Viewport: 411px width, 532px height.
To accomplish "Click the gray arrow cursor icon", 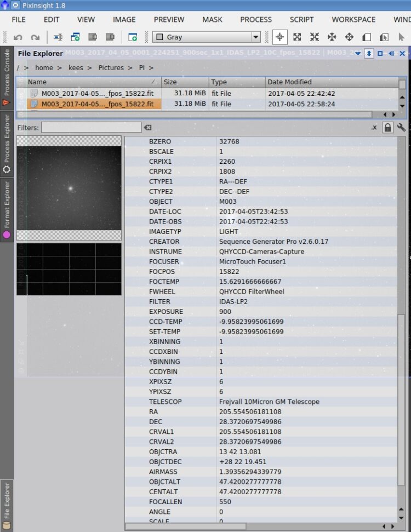I will [x=402, y=37].
